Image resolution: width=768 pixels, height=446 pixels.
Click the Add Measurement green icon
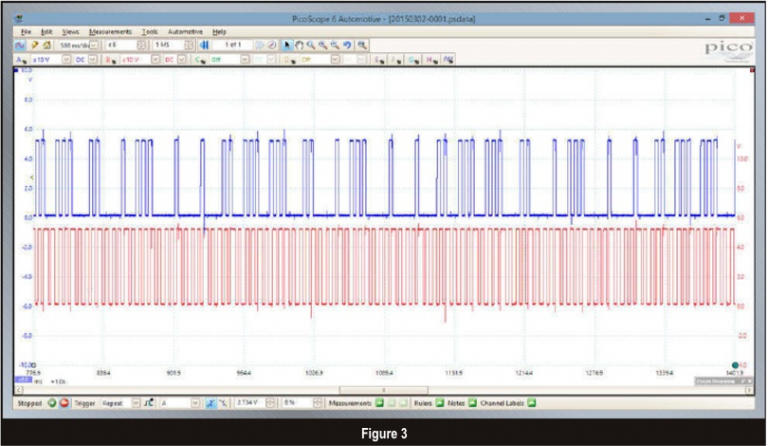pyautogui.click(x=380, y=403)
